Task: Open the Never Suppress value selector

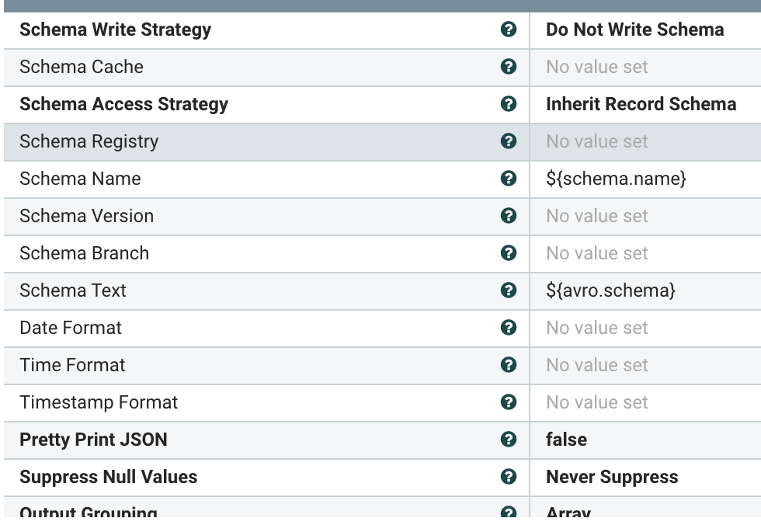Action: point(612,477)
